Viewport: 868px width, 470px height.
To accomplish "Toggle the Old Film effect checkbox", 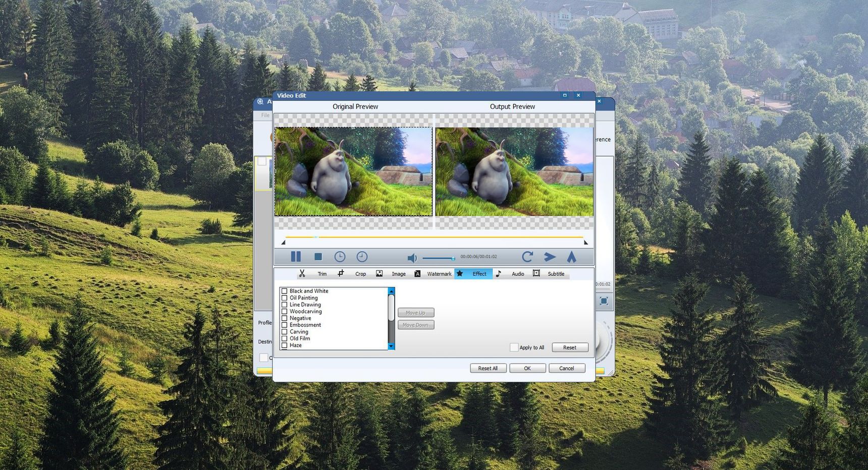I will point(284,339).
